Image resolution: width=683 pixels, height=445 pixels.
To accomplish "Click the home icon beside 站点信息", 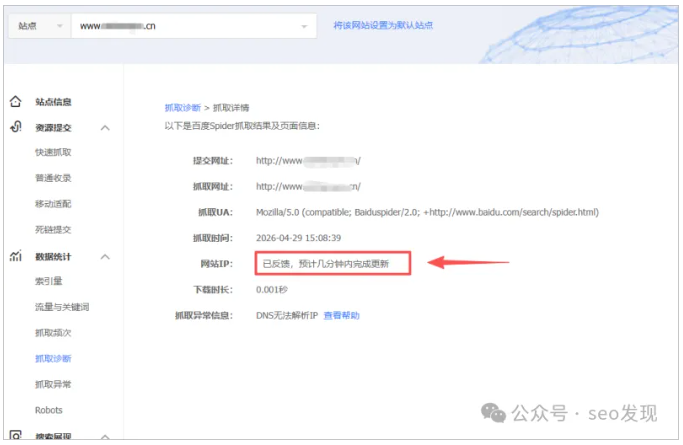I will (16, 101).
